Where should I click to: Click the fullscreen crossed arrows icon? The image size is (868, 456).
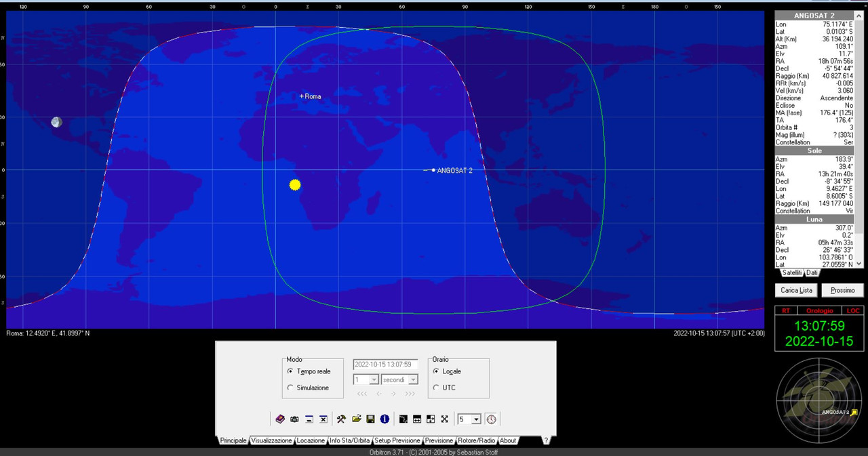(444, 419)
